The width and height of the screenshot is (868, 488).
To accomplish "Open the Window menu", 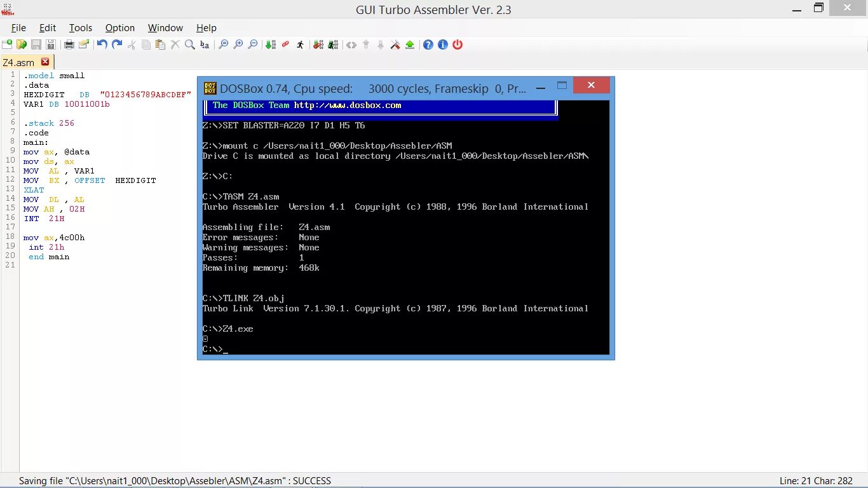I will 165,28.
